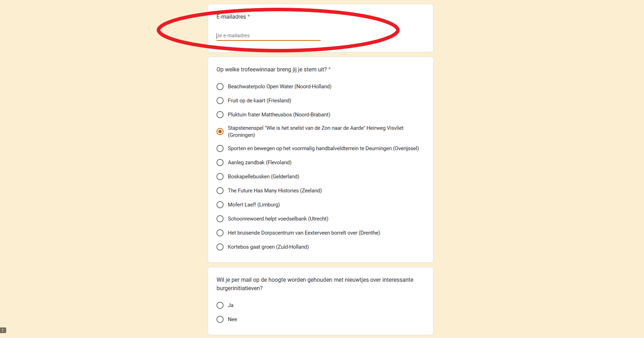Vote for Mofert Laef! (Limburg)
The image size is (644, 338).
click(220, 205)
